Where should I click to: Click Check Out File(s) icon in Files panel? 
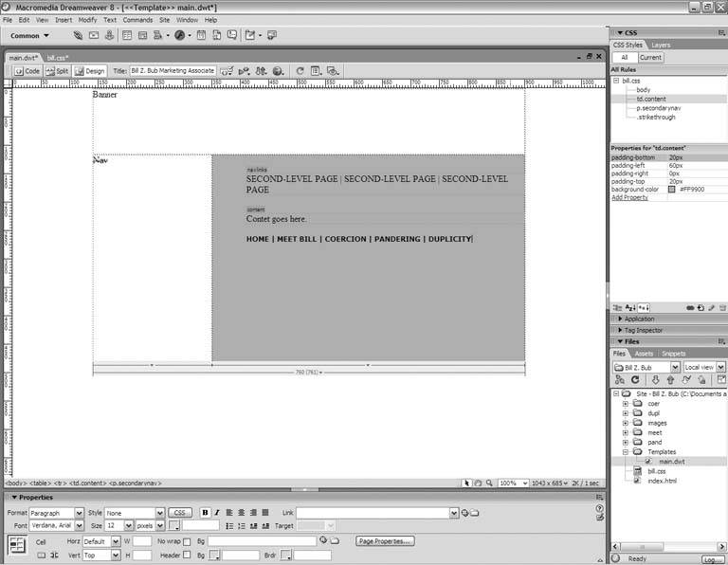686,380
